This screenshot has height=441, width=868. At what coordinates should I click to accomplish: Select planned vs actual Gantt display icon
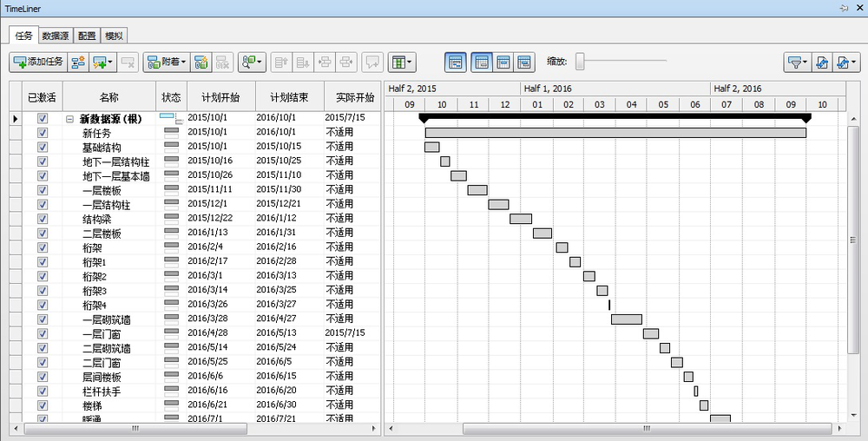(x=523, y=63)
